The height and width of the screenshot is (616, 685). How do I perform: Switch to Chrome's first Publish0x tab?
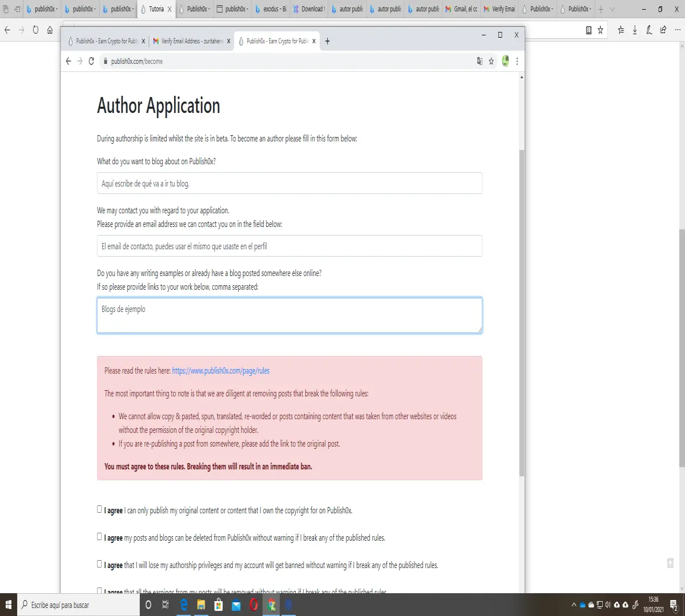click(x=106, y=41)
